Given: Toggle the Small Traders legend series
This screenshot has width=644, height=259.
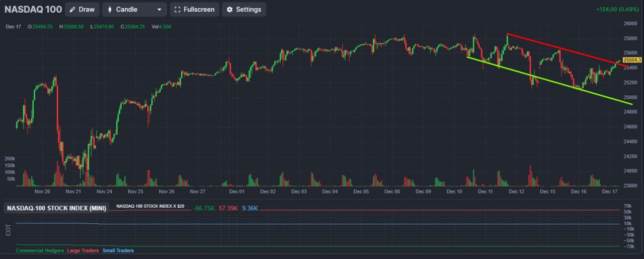Looking at the screenshot, I should [x=118, y=250].
